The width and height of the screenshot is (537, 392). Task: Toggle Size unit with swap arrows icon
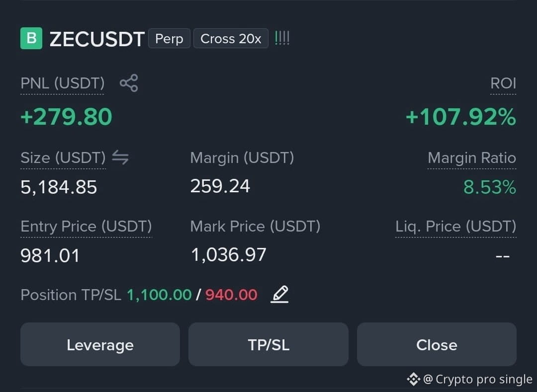[x=120, y=157]
